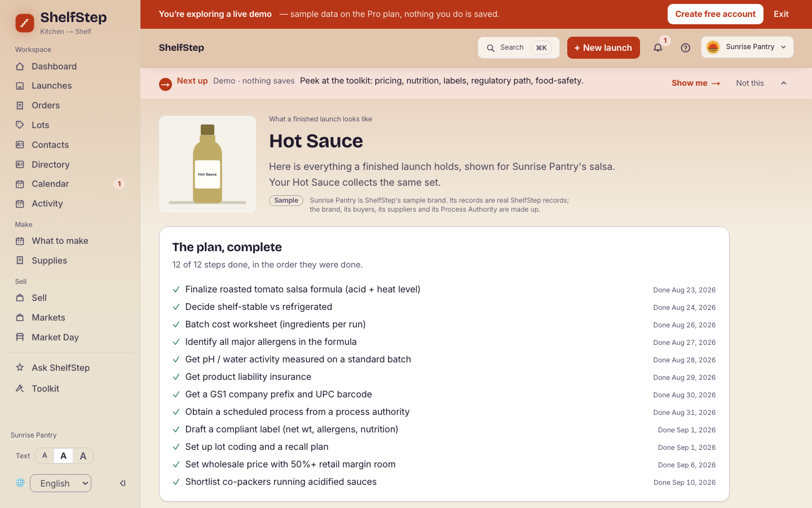This screenshot has width=812, height=508.
Task: Open the notifications bell icon
Action: point(657,48)
